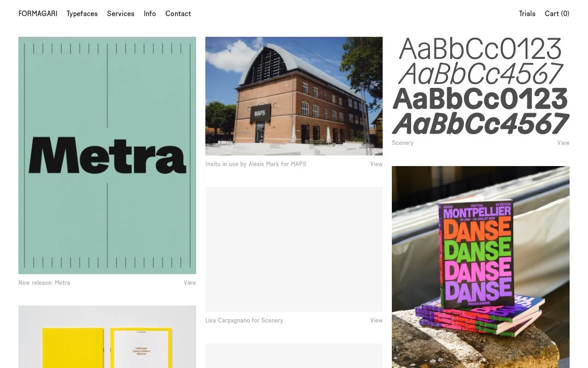
Task: Click the 'New release: Metra' caption
Action: click(x=44, y=283)
